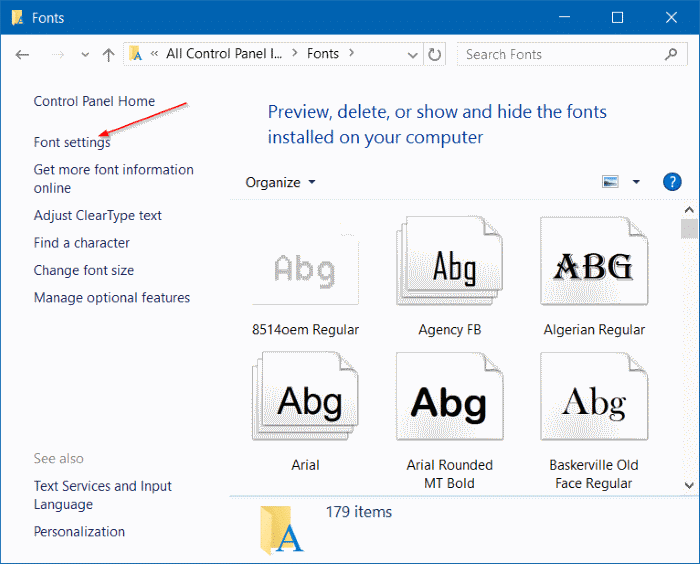This screenshot has height=564, width=700.
Task: Select the Agency FB font family icon
Action: pos(449,261)
